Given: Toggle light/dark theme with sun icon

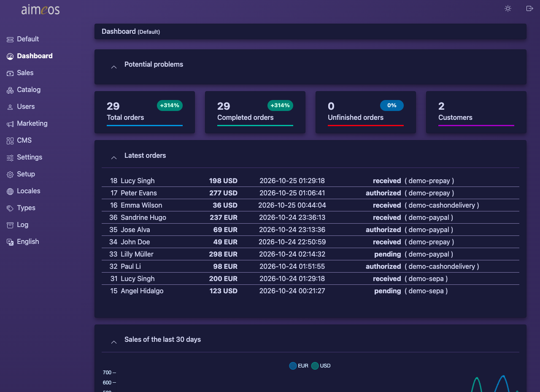Looking at the screenshot, I should [x=508, y=8].
